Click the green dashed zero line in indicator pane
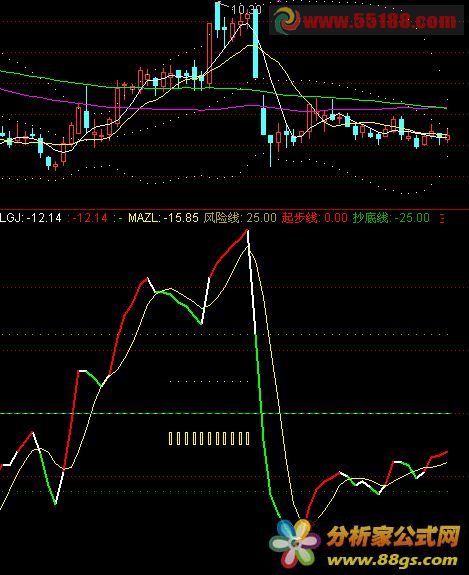 point(227,413)
